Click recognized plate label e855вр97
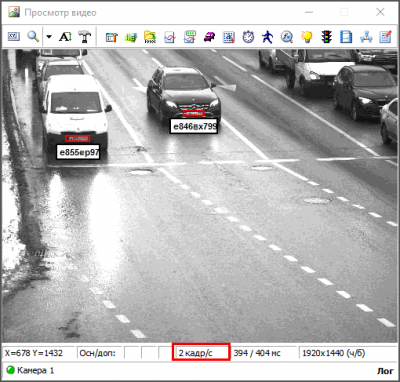This screenshot has width=400, height=382. click(x=78, y=152)
